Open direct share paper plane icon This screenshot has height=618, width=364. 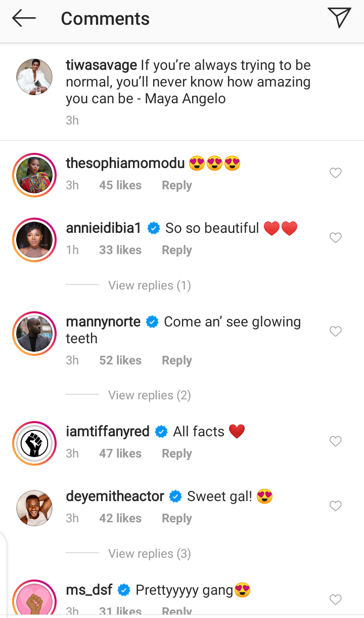point(339,18)
